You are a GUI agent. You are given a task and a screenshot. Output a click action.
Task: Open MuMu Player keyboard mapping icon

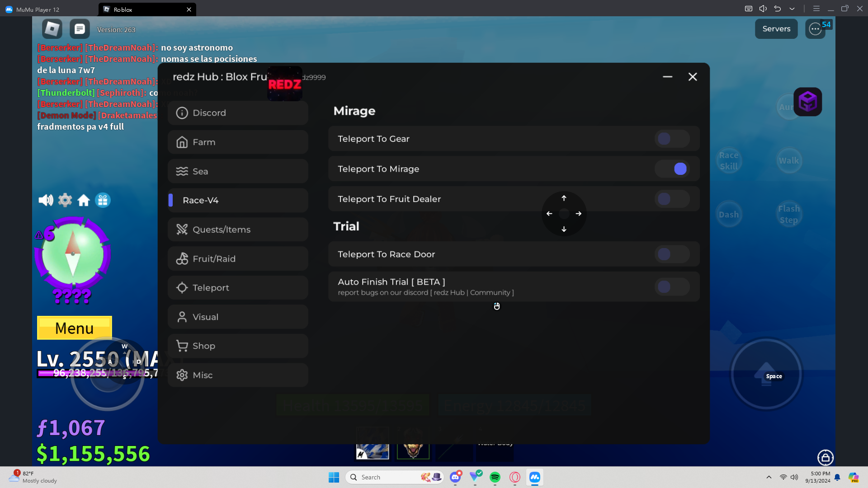pyautogui.click(x=749, y=9)
